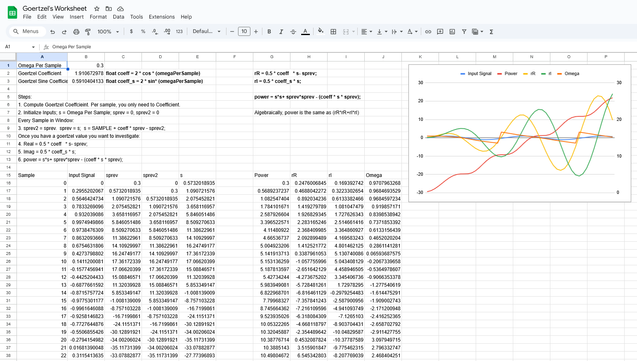The width and height of the screenshot is (637, 361).
Task: Increase font size with plus button
Action: (x=256, y=32)
